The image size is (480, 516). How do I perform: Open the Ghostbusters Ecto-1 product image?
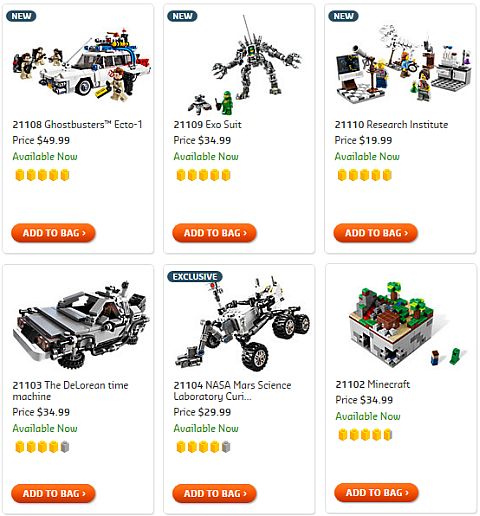pos(82,67)
